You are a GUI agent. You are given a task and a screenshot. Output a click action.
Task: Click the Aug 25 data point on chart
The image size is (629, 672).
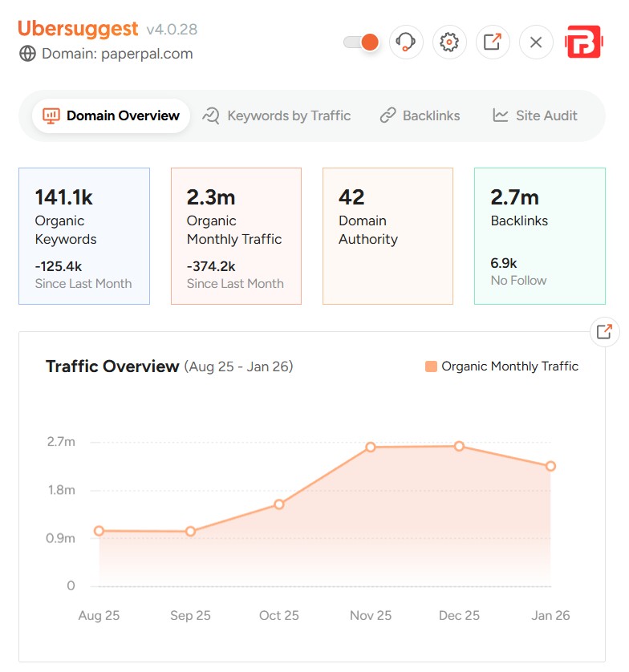[99, 531]
